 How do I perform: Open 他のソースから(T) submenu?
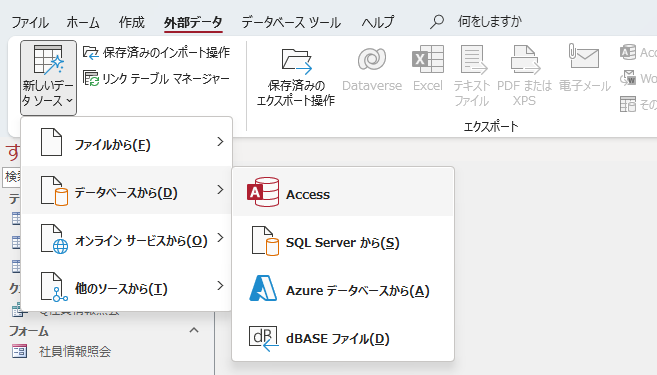(127, 287)
